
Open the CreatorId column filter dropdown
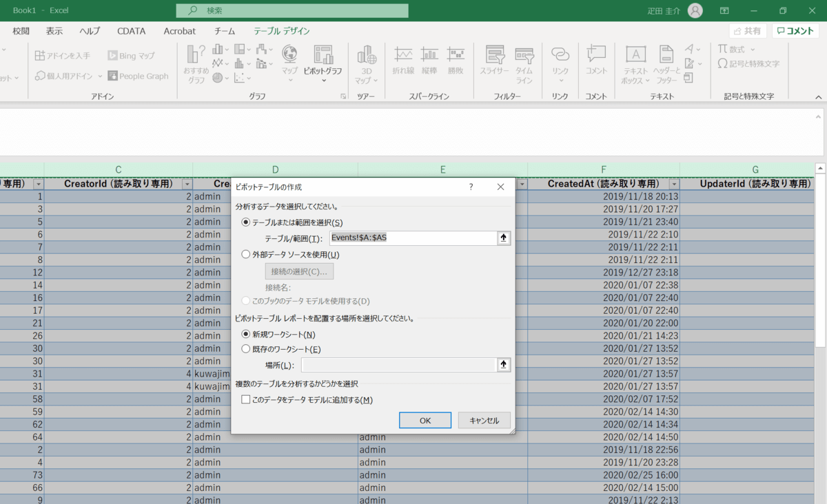(x=187, y=185)
